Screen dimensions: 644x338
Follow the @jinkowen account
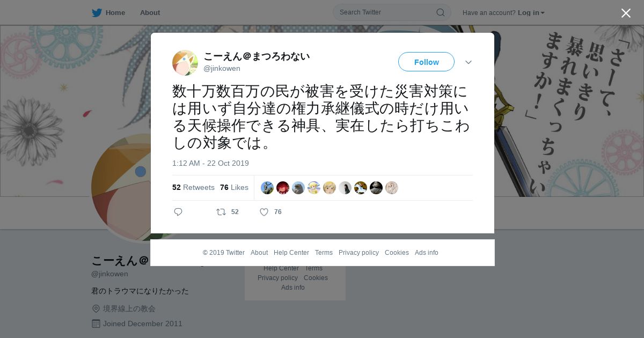(426, 62)
